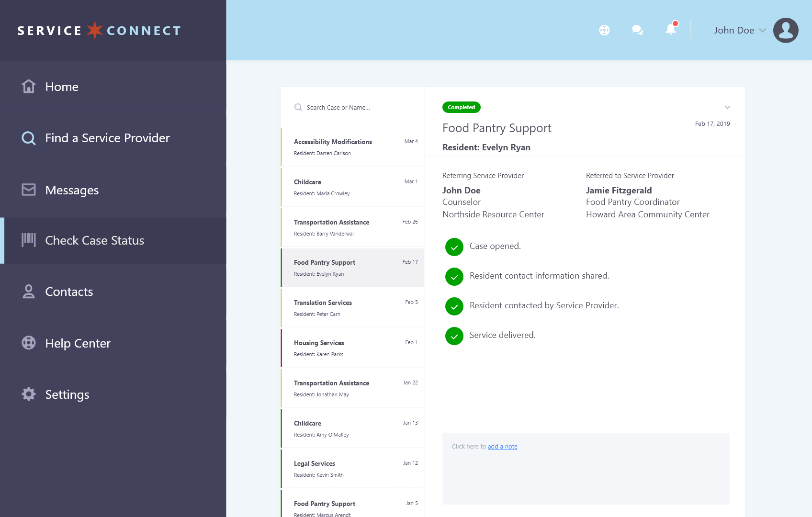Click the Jamie Fitzgerald provider name

coord(619,191)
